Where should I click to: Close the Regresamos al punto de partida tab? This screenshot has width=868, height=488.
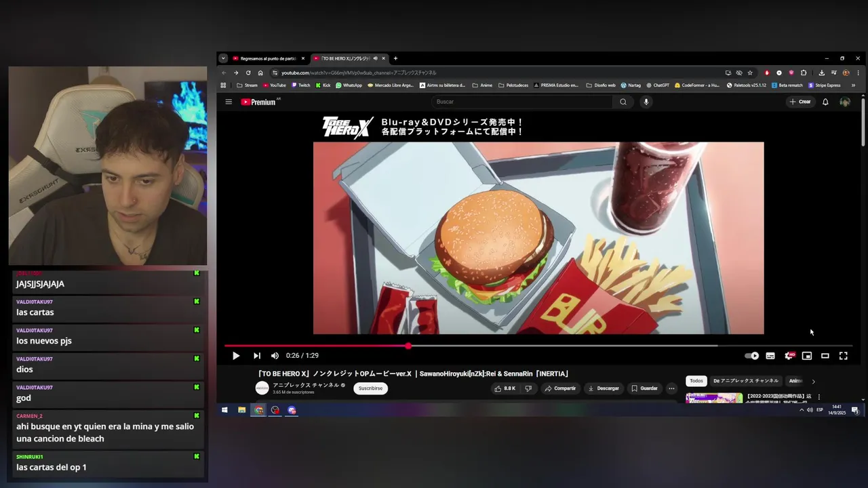[303, 58]
